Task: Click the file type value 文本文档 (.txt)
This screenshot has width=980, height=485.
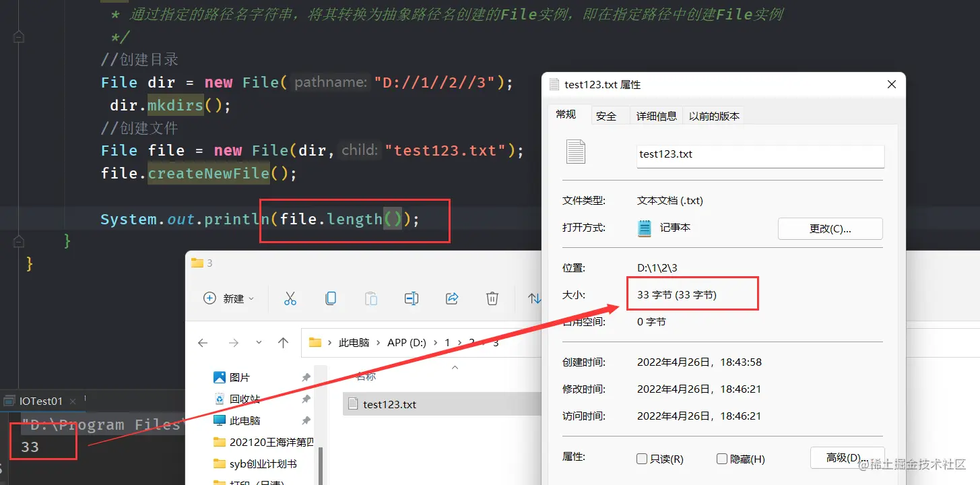Action: coord(670,200)
